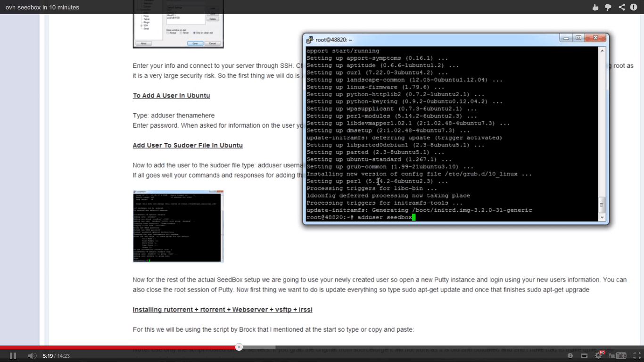This screenshot has width=644, height=362.
Task: Like the video with thumbs up
Action: point(595,7)
